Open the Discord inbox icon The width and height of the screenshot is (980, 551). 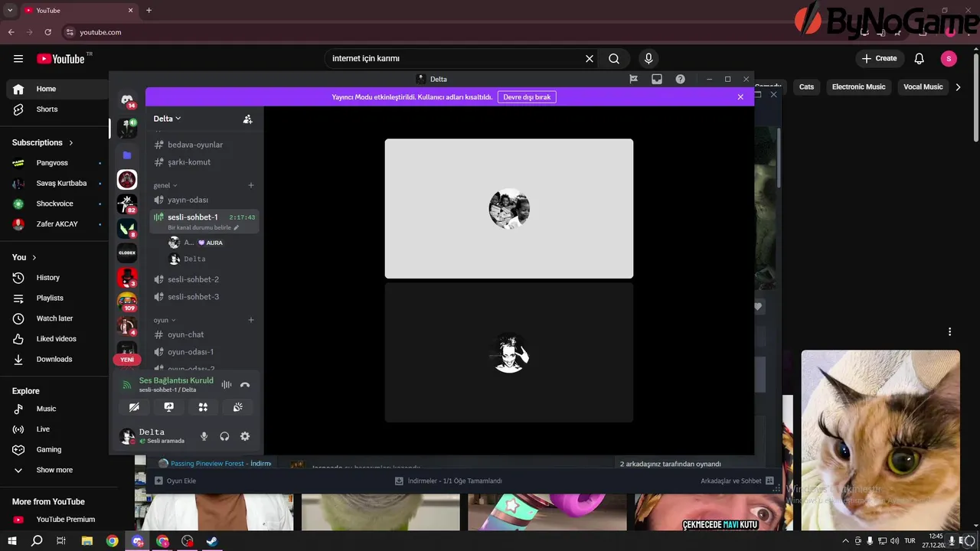657,79
